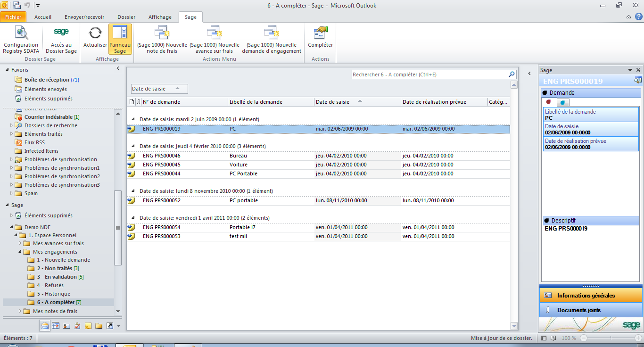Collapse Mes engagements folder
Image resolution: width=644 pixels, height=347 pixels.
(x=21, y=252)
